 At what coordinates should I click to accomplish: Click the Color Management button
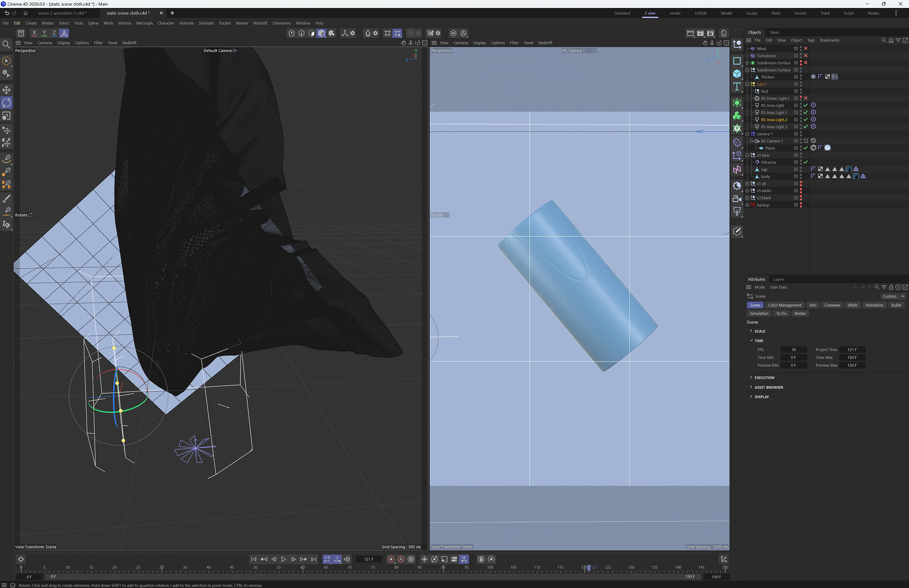[x=784, y=305]
